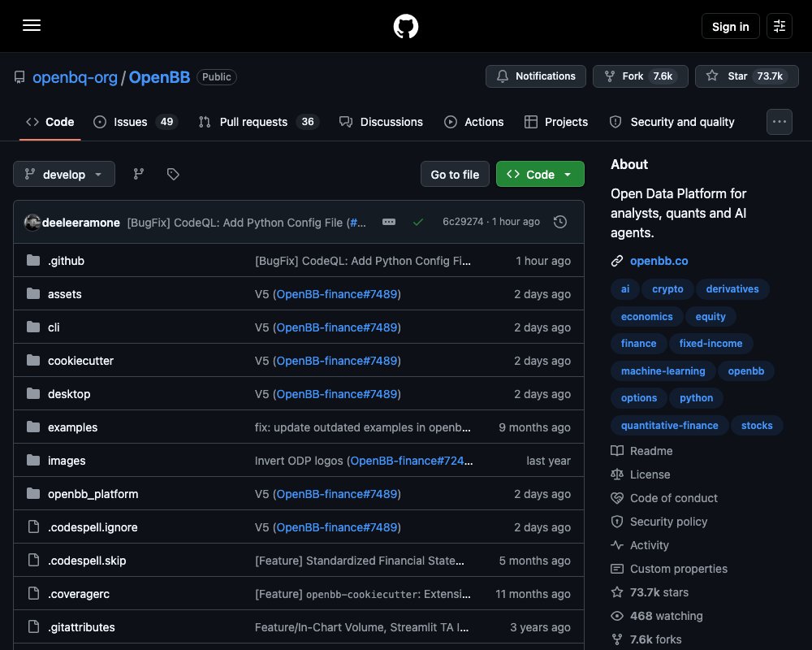The width and height of the screenshot is (812, 650).
Task: Open the Pull requests tab
Action: 259,122
